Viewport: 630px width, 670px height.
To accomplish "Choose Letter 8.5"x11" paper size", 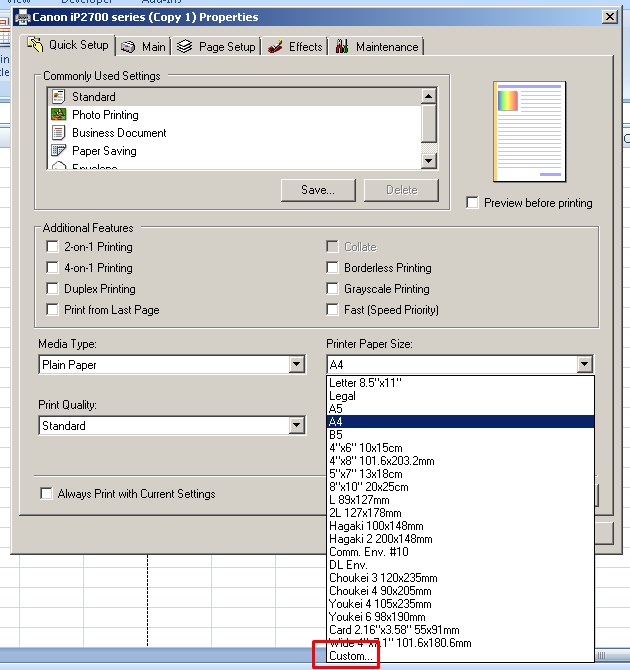I will [460, 382].
